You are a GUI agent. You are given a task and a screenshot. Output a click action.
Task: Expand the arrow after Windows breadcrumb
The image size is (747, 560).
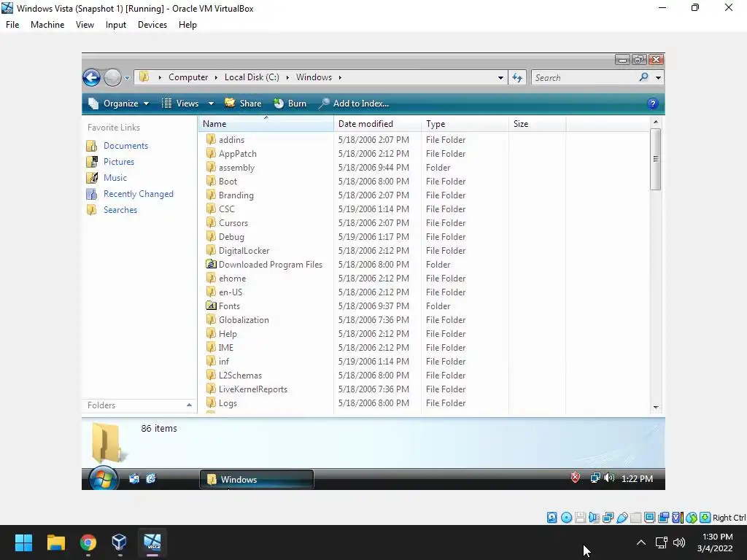(x=340, y=77)
